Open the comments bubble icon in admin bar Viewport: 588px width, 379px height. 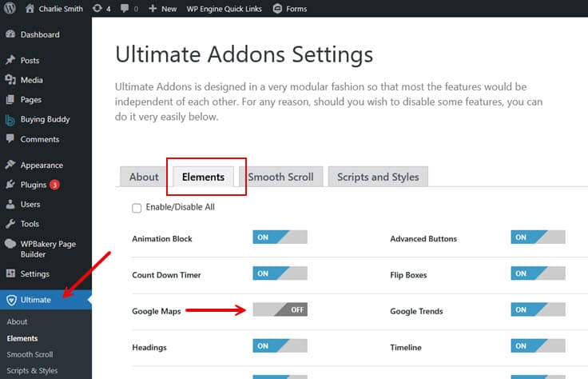click(x=124, y=8)
